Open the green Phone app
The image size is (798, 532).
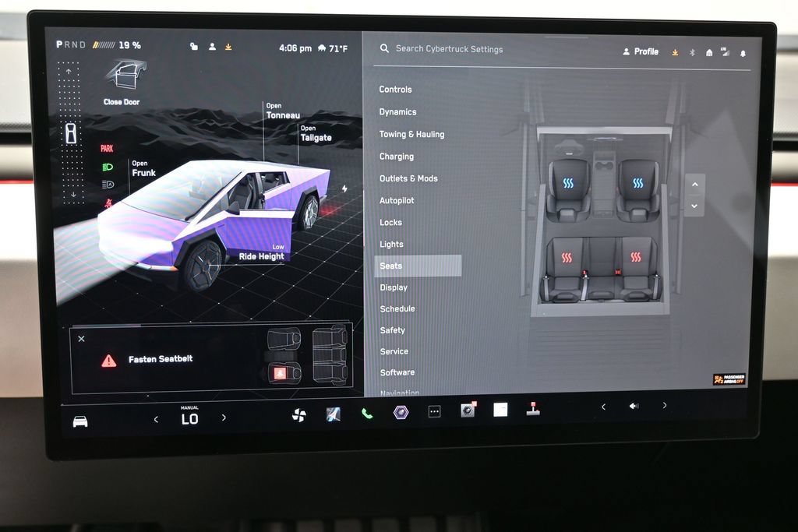point(367,414)
